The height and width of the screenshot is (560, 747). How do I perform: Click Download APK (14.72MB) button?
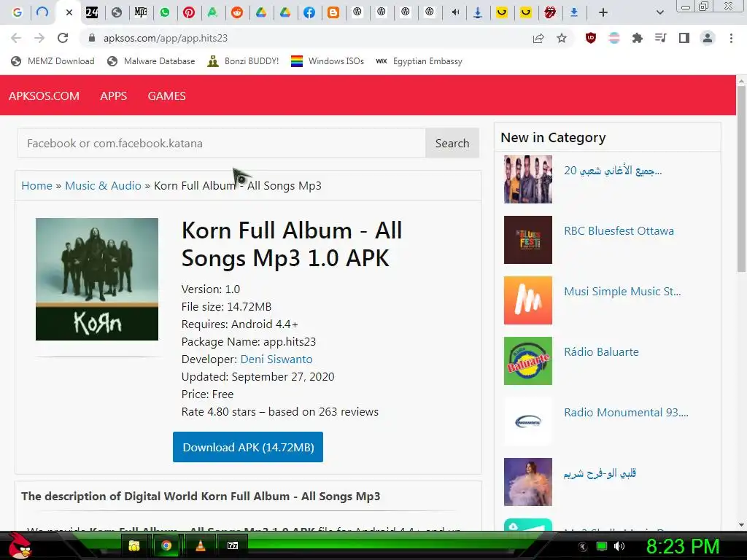248,447
